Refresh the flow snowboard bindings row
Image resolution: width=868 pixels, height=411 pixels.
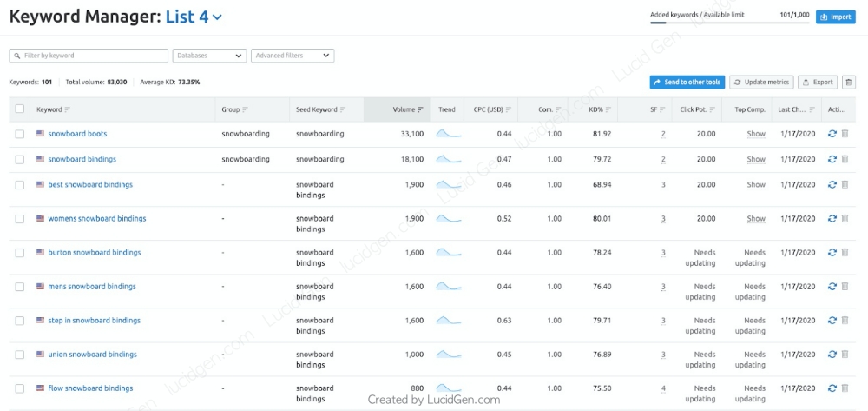(832, 388)
